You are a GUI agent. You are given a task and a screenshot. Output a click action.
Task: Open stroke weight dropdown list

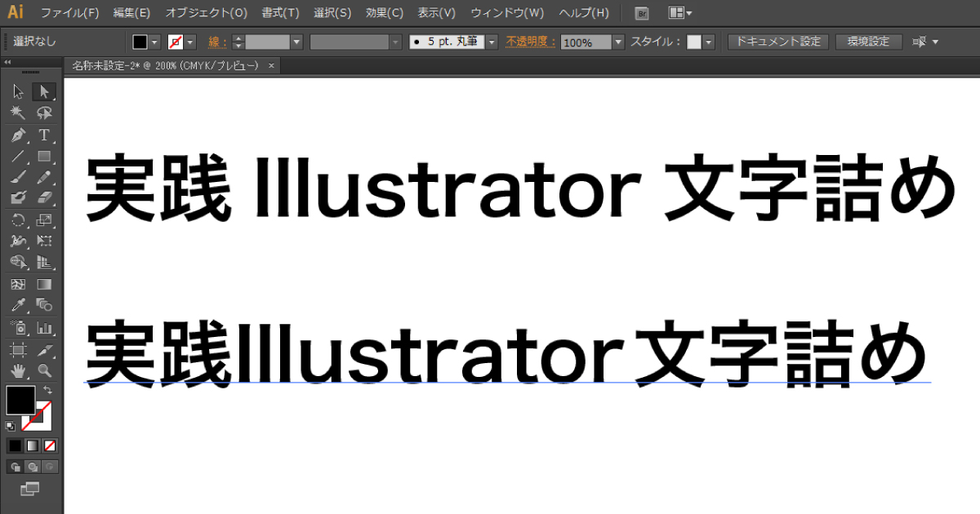(x=296, y=42)
